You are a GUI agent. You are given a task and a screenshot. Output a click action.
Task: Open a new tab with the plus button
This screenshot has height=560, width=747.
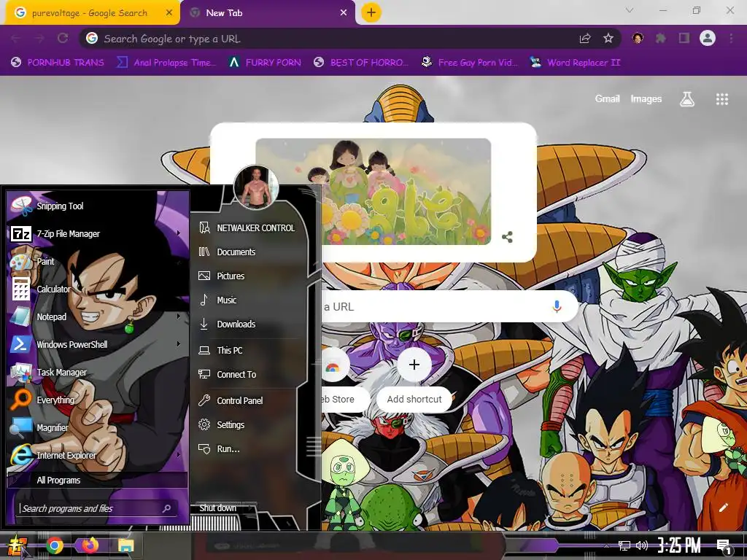click(371, 12)
